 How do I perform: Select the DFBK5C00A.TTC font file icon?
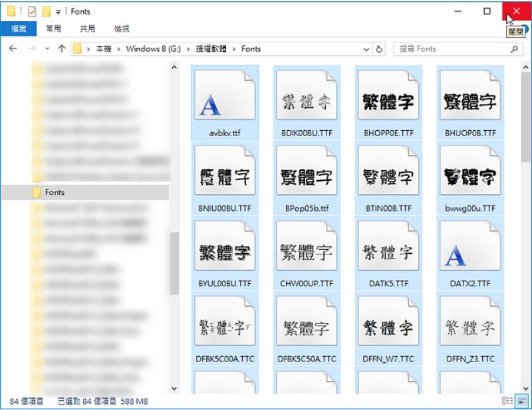coord(225,321)
